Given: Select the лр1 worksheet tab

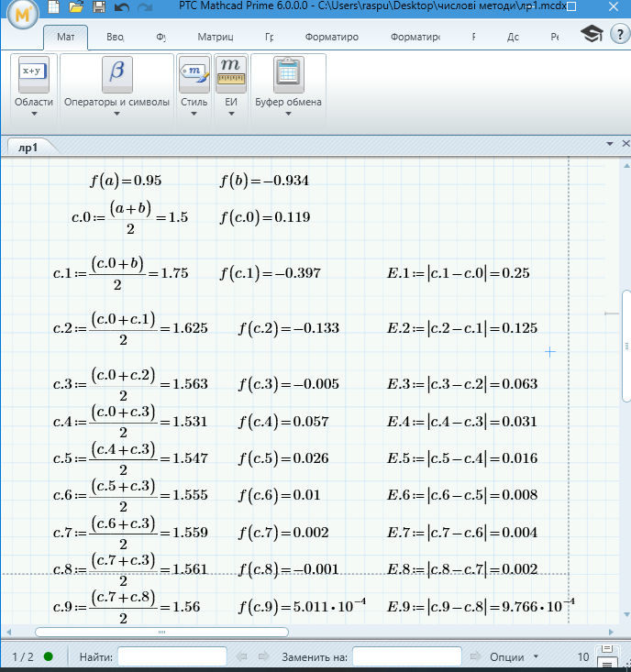Looking at the screenshot, I should 28,147.
